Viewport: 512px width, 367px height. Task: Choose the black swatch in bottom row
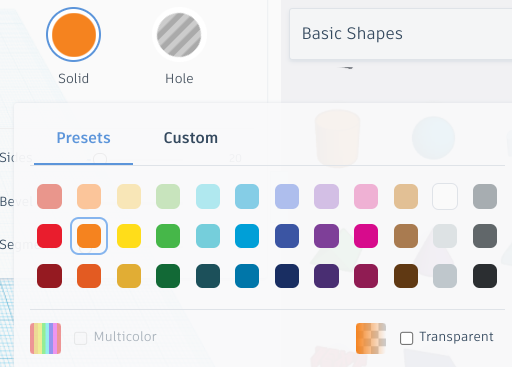pos(485,276)
